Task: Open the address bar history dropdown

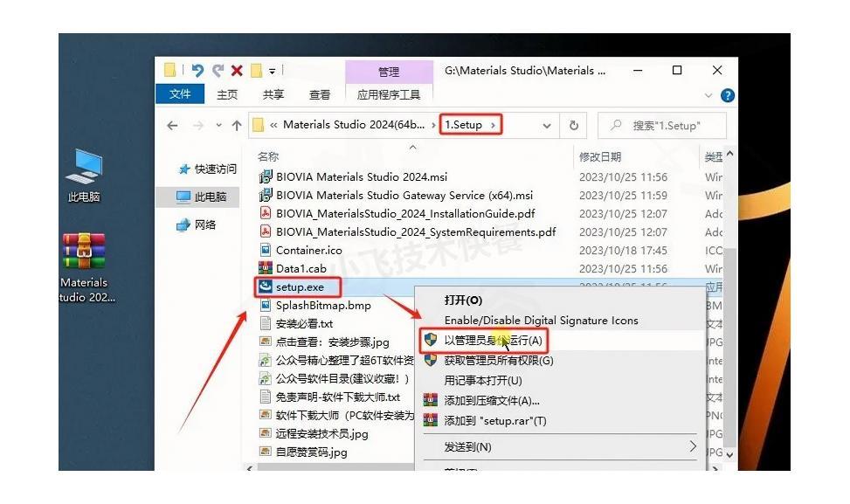Action: click(x=548, y=126)
